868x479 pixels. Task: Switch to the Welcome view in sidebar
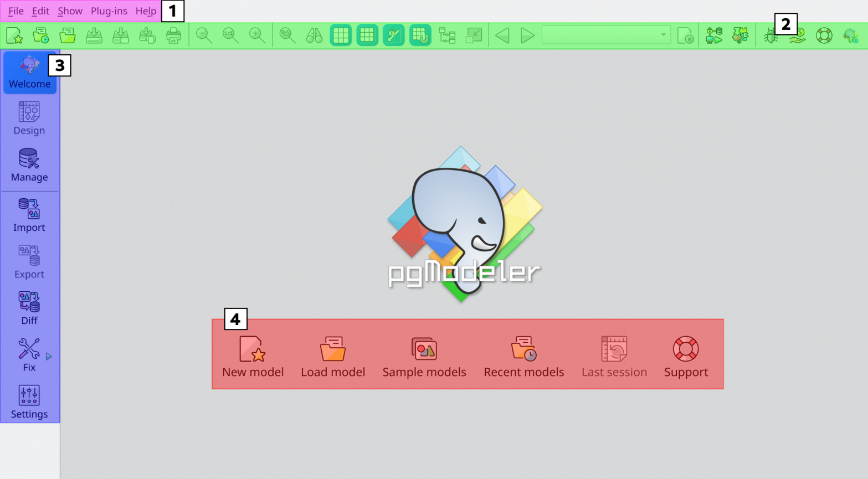coord(30,72)
